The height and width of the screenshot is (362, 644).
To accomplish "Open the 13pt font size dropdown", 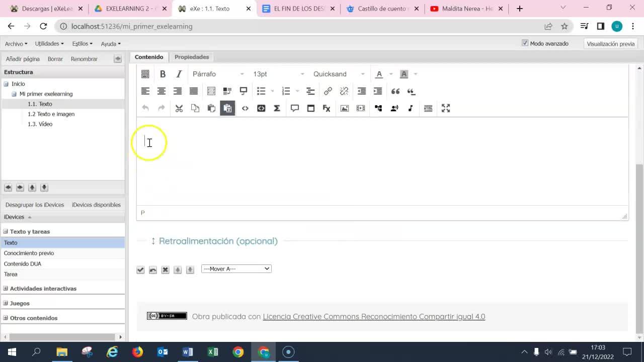I will (x=278, y=74).
